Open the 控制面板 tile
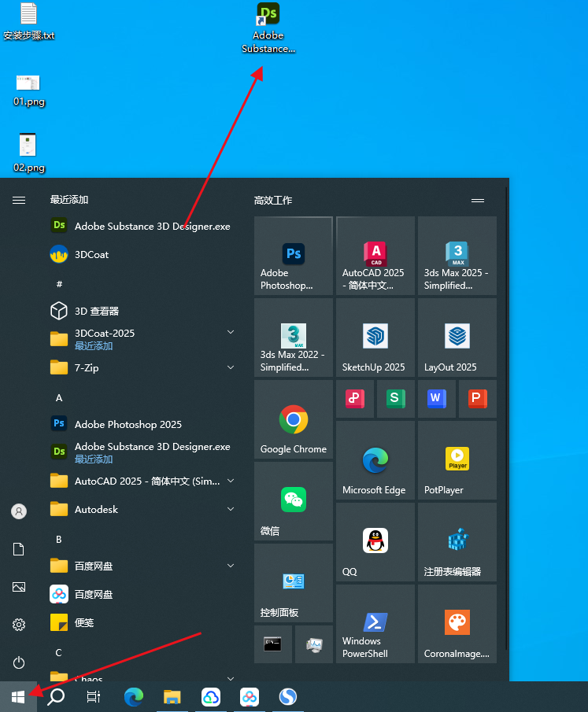The height and width of the screenshot is (712, 588). [294, 583]
